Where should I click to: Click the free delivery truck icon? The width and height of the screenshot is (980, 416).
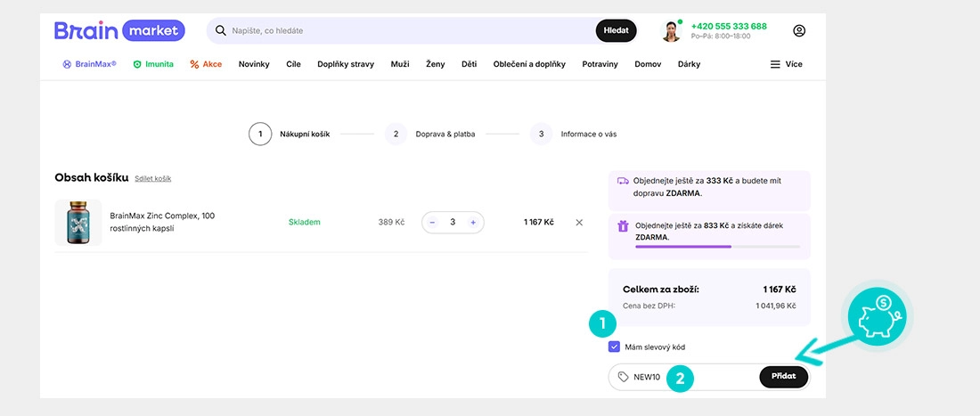click(623, 181)
